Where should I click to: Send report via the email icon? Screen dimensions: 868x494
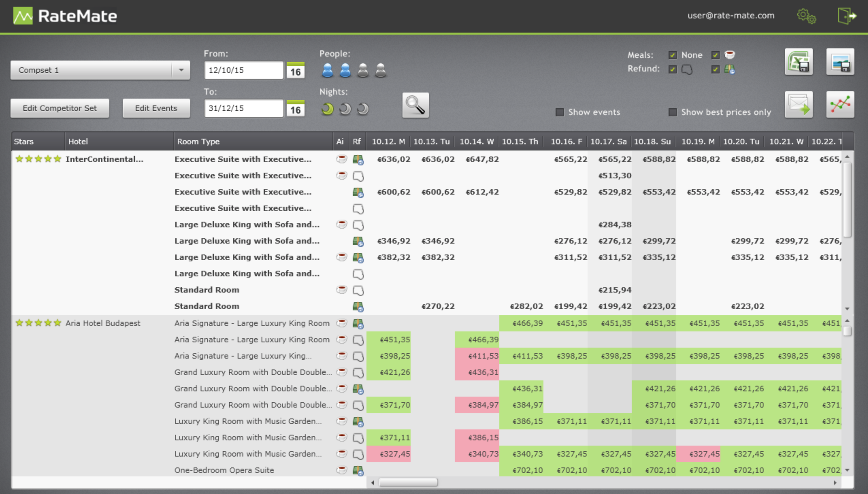[798, 104]
